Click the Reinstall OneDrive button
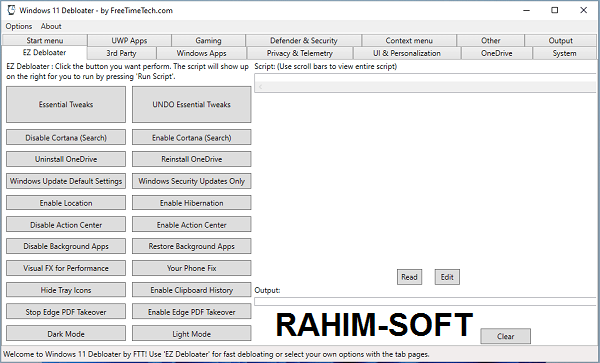Viewport: 600px width, 363px height. [x=192, y=159]
